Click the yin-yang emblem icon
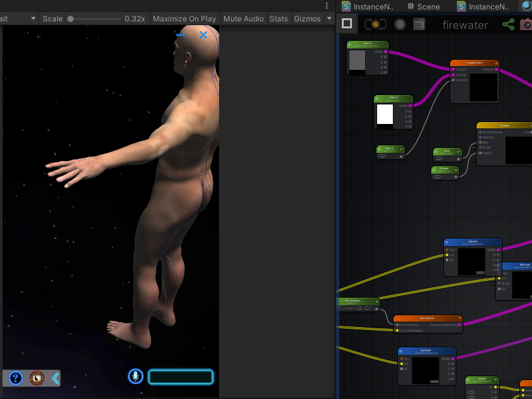This screenshot has width=532, height=399. coord(37,378)
